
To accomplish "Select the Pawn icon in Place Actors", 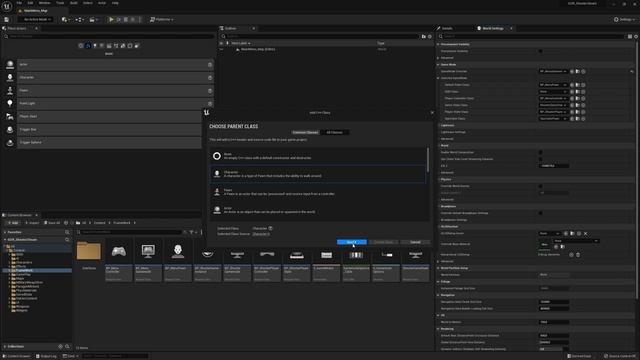I will pyautogui.click(x=10, y=91).
